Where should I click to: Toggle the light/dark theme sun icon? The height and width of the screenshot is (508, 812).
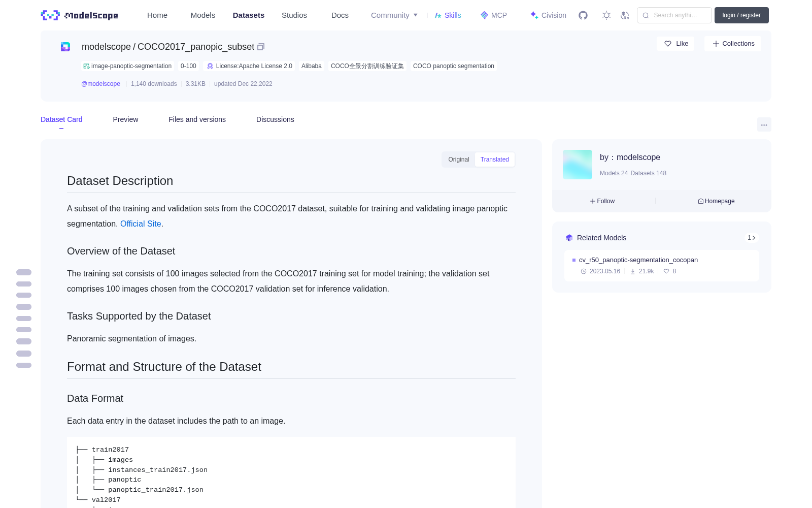606,15
